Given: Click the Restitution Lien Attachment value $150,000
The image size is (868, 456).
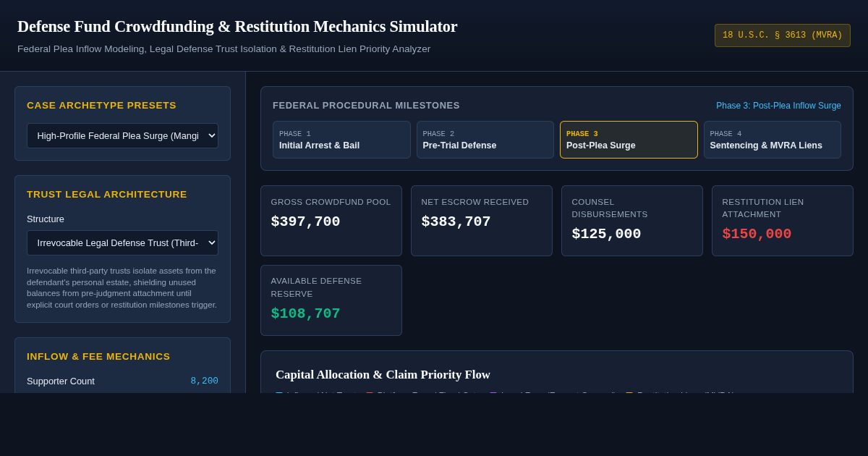Looking at the screenshot, I should tap(757, 234).
